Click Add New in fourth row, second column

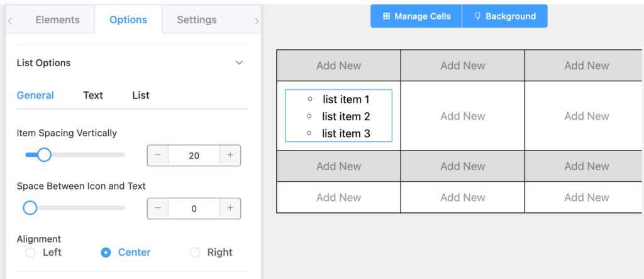tap(462, 198)
